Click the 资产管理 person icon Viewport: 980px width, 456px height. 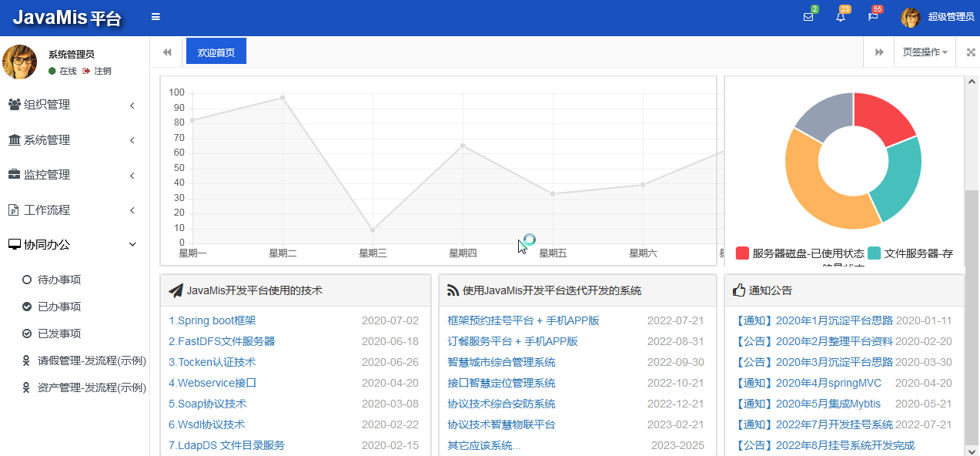click(27, 387)
